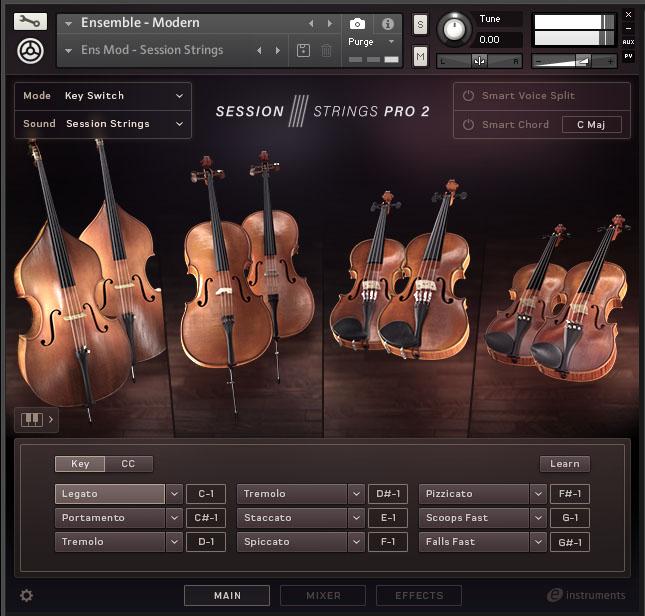The width and height of the screenshot is (645, 616).
Task: Switch to Key assignment mode
Action: coord(80,464)
